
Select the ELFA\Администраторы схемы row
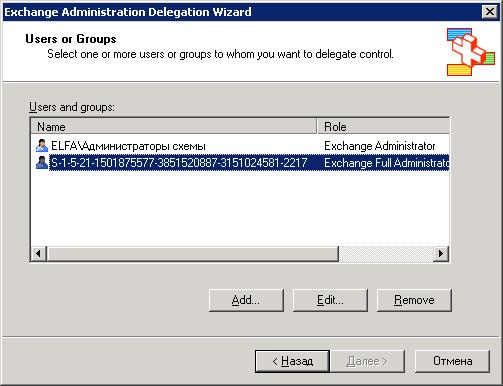click(240, 146)
